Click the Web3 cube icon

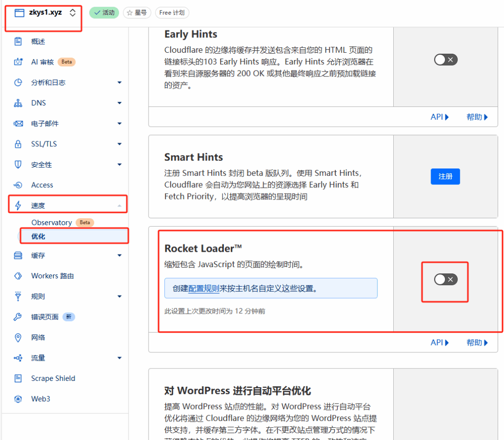pyautogui.click(x=18, y=399)
